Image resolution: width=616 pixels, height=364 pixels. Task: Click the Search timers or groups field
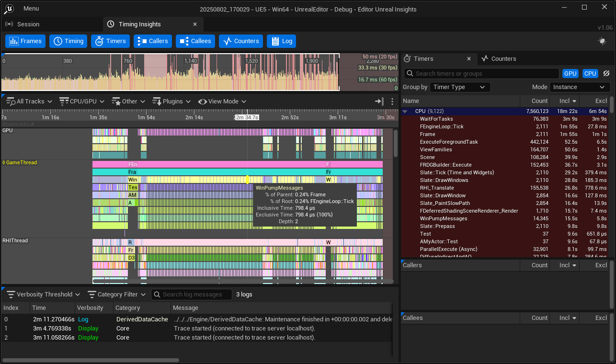pos(481,74)
